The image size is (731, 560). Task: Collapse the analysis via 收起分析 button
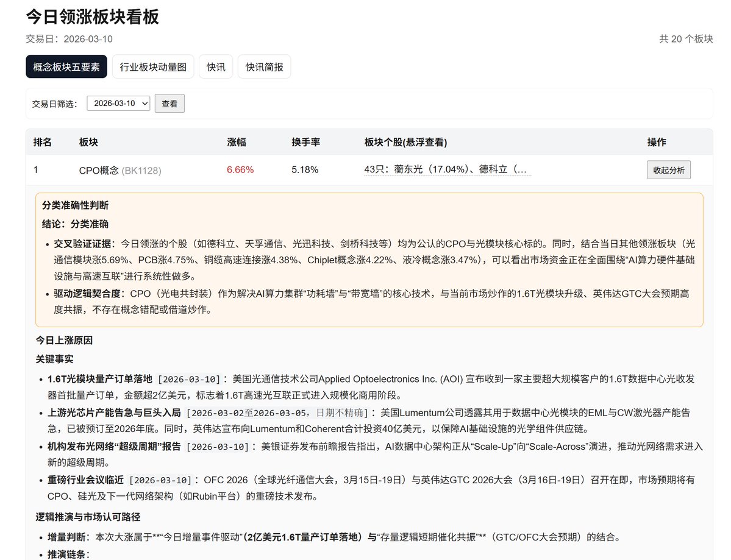[x=669, y=169]
